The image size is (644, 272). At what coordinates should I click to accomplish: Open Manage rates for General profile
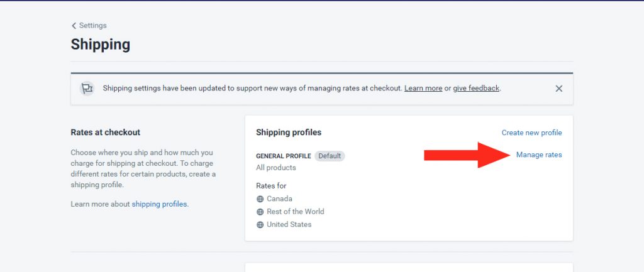click(539, 155)
